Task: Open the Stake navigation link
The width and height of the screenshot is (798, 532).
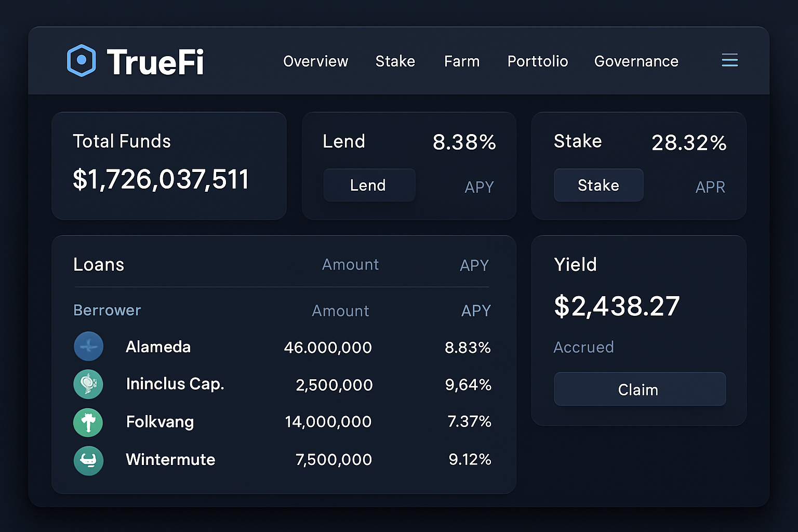Action: point(395,61)
